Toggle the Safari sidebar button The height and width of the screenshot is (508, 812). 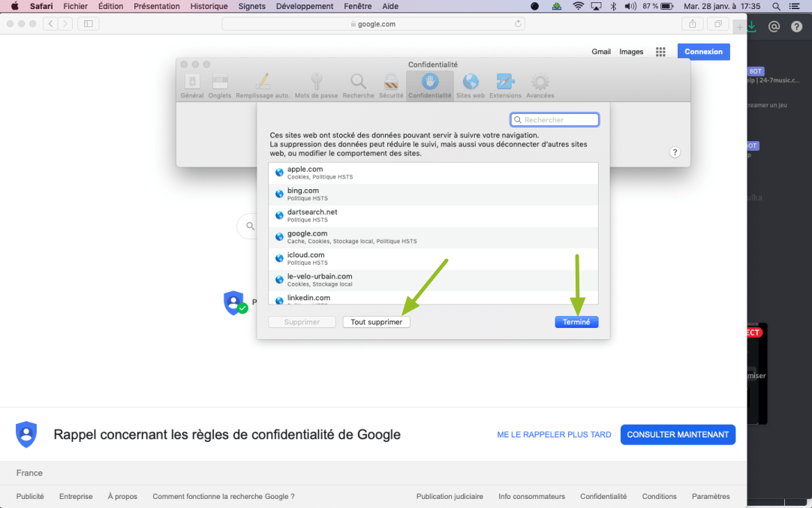(89, 24)
